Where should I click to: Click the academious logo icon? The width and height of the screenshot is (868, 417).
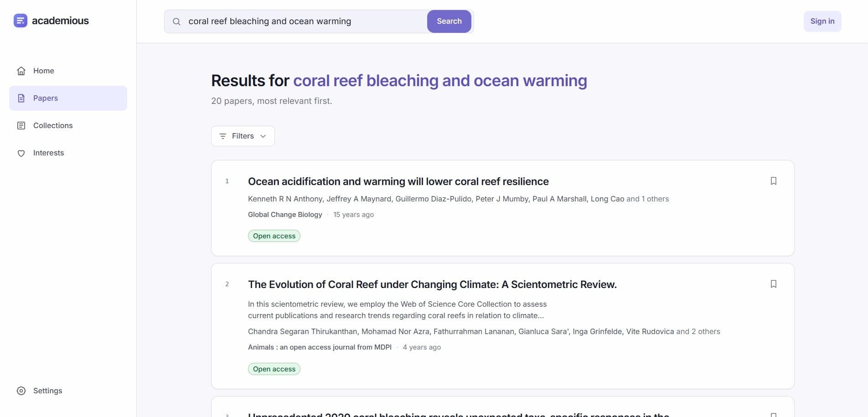pos(21,21)
